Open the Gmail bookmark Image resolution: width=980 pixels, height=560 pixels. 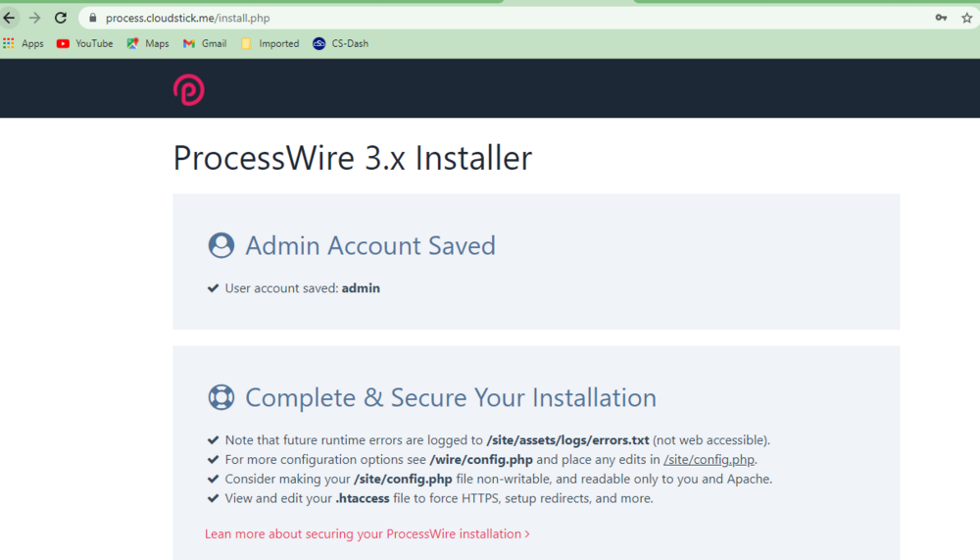(x=205, y=43)
